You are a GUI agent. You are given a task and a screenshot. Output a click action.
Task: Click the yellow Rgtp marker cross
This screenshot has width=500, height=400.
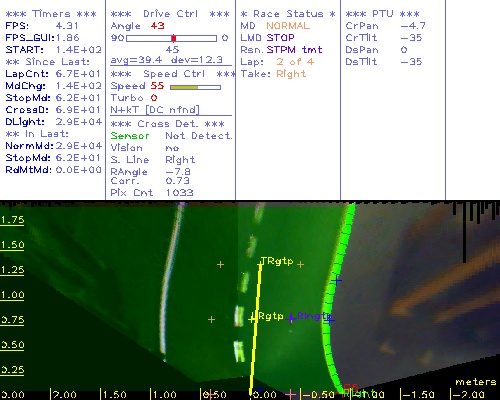[x=252, y=319]
